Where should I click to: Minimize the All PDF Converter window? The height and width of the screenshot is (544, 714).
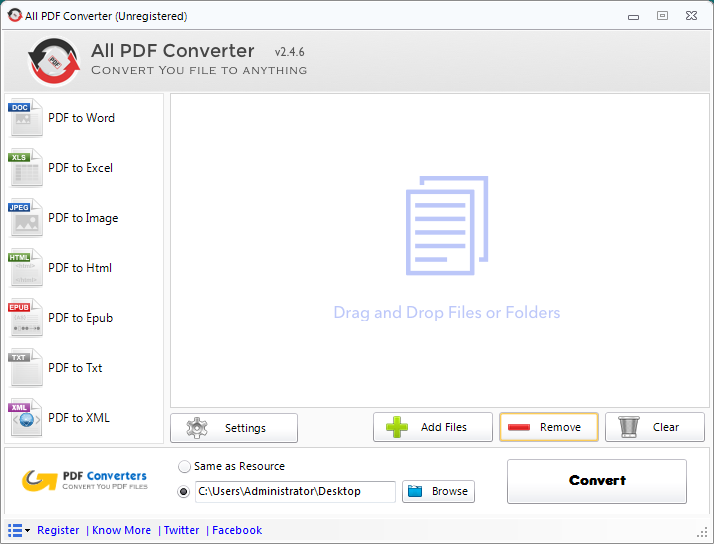633,17
